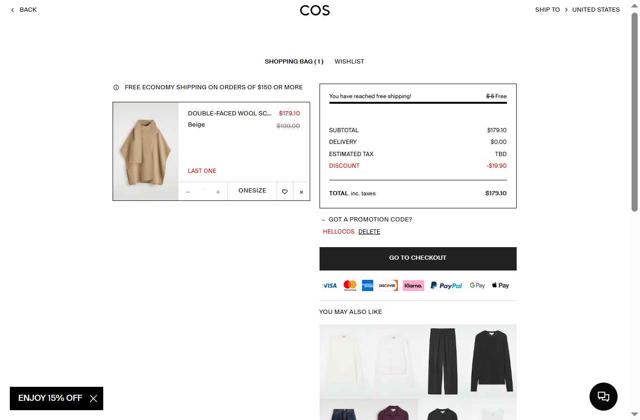Open the chat support icon
This screenshot has width=640, height=420.
[x=603, y=396]
